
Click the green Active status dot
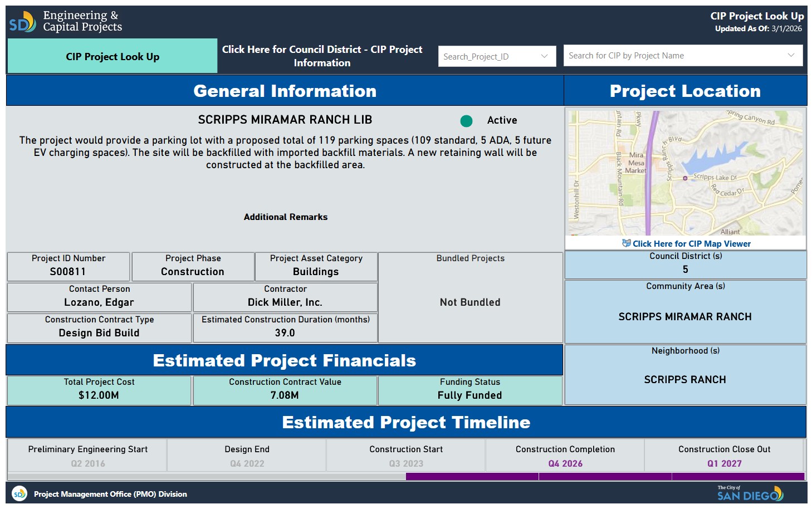466,121
